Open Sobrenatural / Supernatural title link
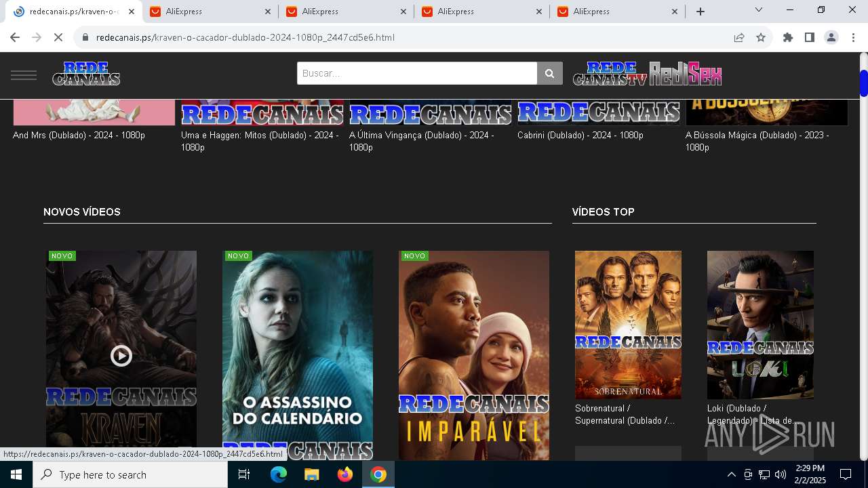 point(625,414)
